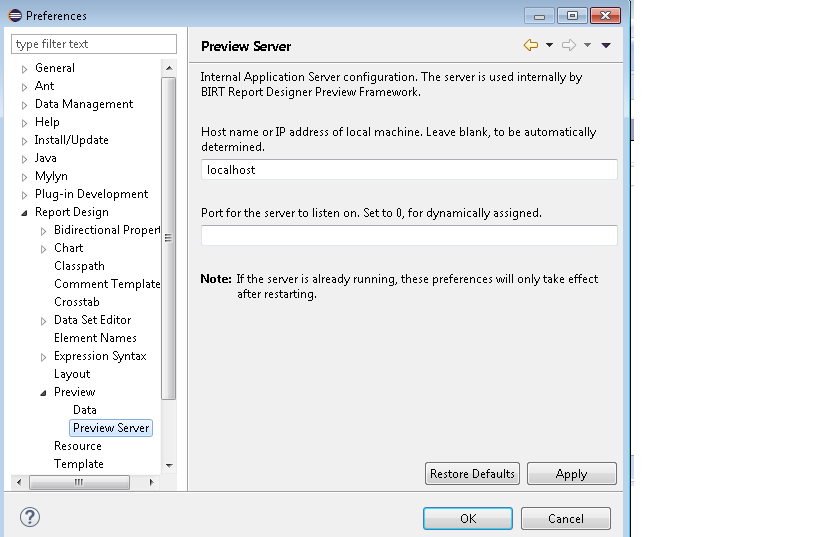Expand the Expression Syntax node
This screenshot has height=537, width=819.
click(x=43, y=357)
